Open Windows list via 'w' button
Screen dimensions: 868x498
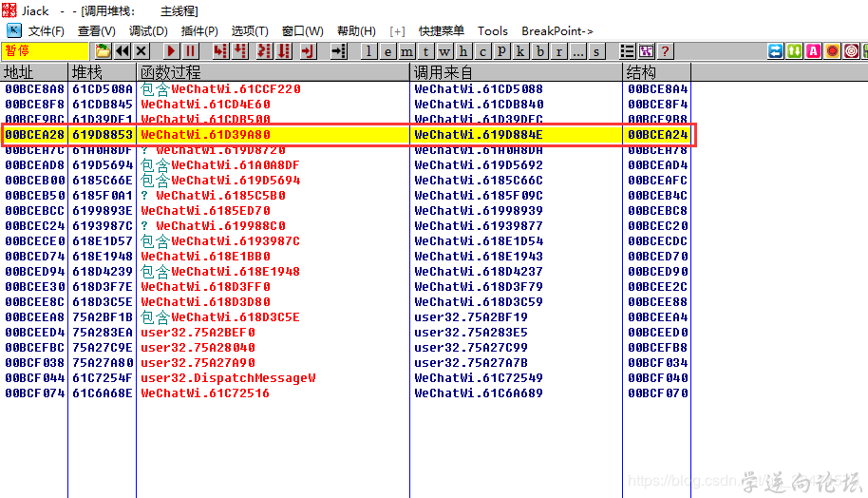coord(444,51)
